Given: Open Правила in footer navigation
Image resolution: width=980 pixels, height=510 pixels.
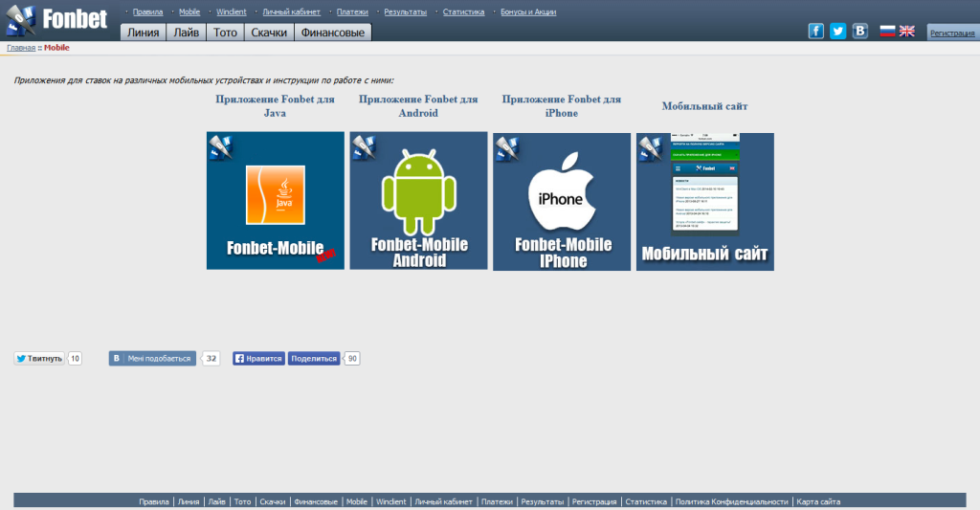Looking at the screenshot, I should coord(154,502).
